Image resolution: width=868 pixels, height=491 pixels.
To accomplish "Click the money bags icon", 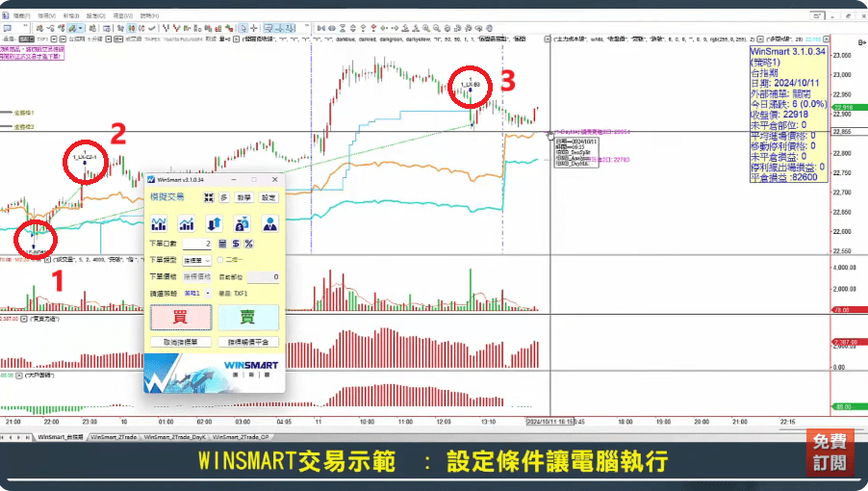I will click(x=242, y=223).
